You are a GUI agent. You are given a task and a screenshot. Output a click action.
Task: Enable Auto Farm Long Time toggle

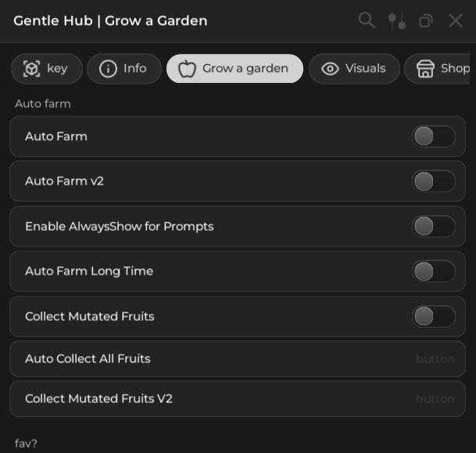[x=434, y=271]
